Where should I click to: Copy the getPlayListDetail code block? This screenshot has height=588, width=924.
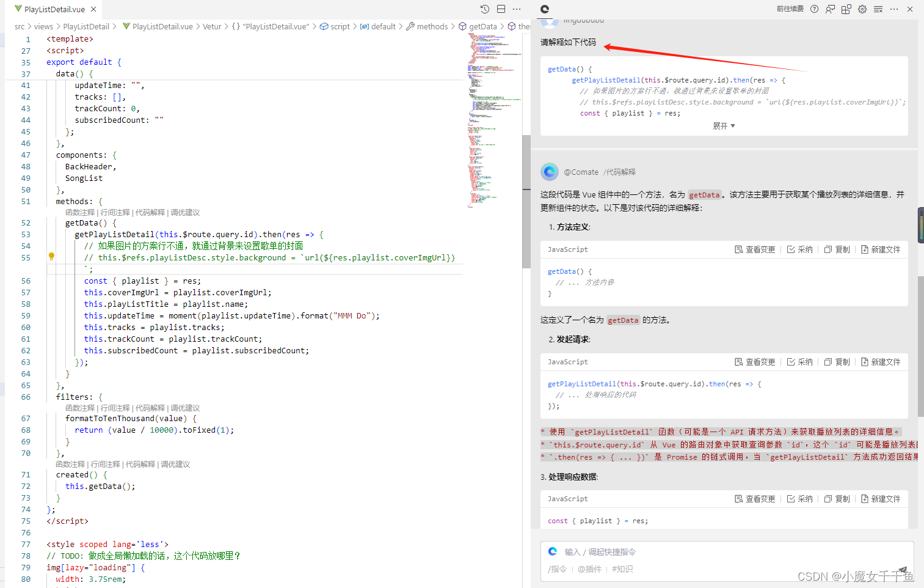[x=837, y=362]
